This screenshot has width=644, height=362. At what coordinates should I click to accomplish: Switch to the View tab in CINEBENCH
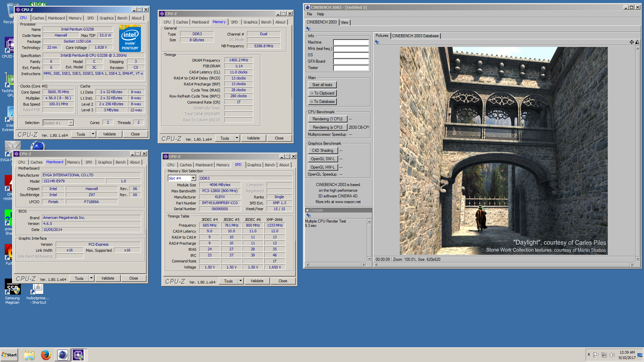pos(344,22)
